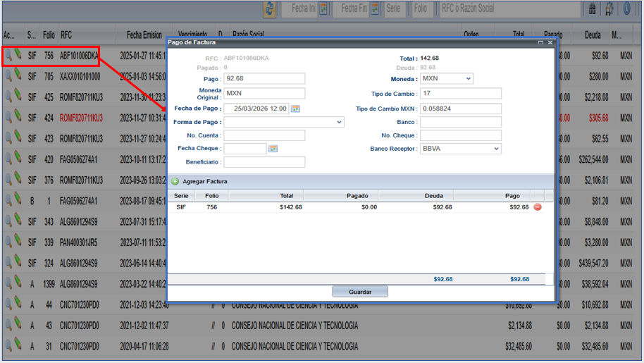Viewport: 644px width, 363px height.
Task: Click magnifier icon on folio 1399 row
Action: click(x=8, y=283)
